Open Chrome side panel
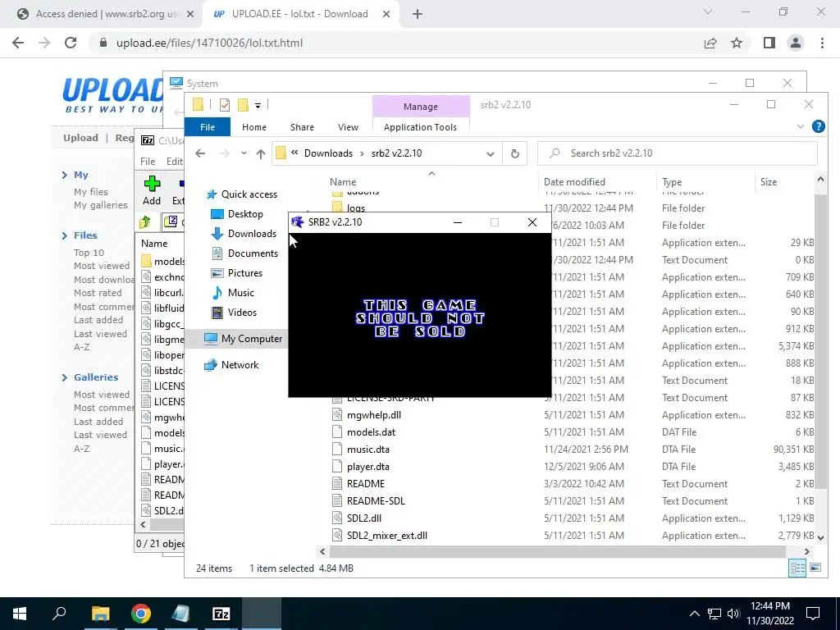840x630 pixels. pyautogui.click(x=769, y=43)
